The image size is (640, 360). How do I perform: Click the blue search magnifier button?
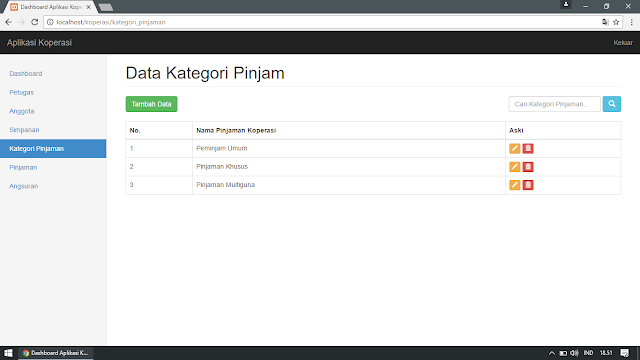point(611,104)
